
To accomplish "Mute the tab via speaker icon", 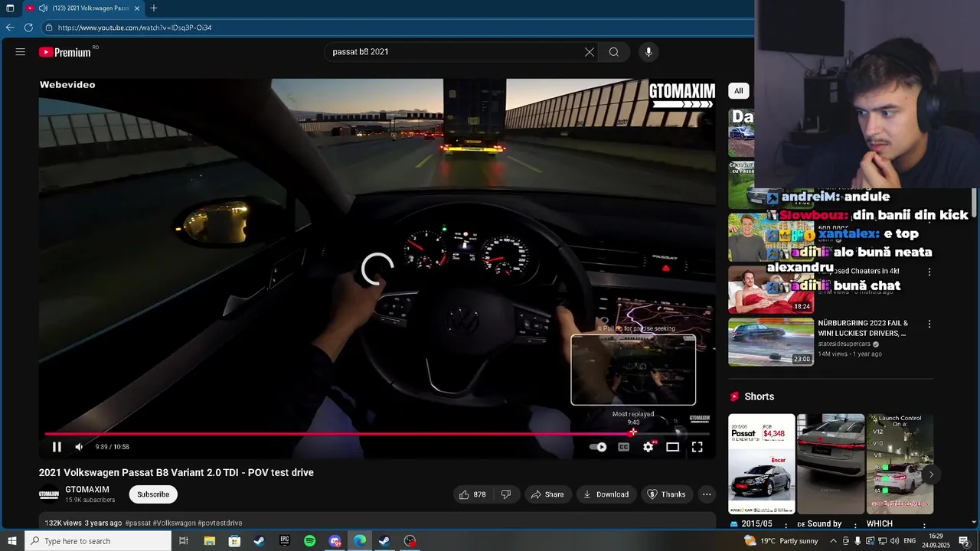I will click(x=44, y=8).
